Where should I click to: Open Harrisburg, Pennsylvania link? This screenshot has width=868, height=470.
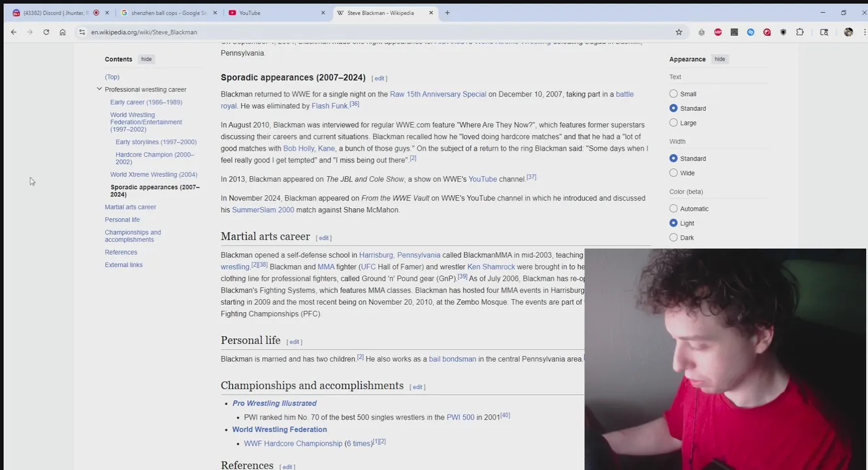pos(400,255)
